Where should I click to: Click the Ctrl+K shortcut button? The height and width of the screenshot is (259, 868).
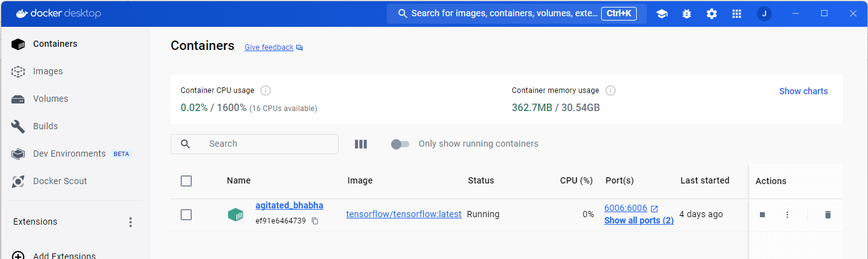point(619,14)
